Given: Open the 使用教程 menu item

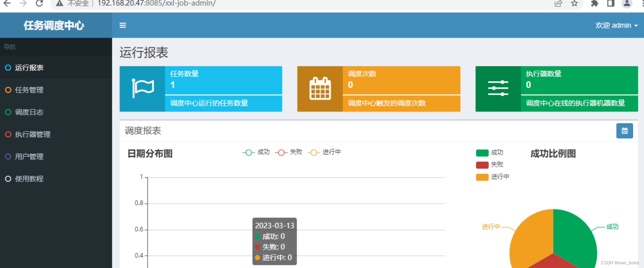Looking at the screenshot, I should pos(56,179).
